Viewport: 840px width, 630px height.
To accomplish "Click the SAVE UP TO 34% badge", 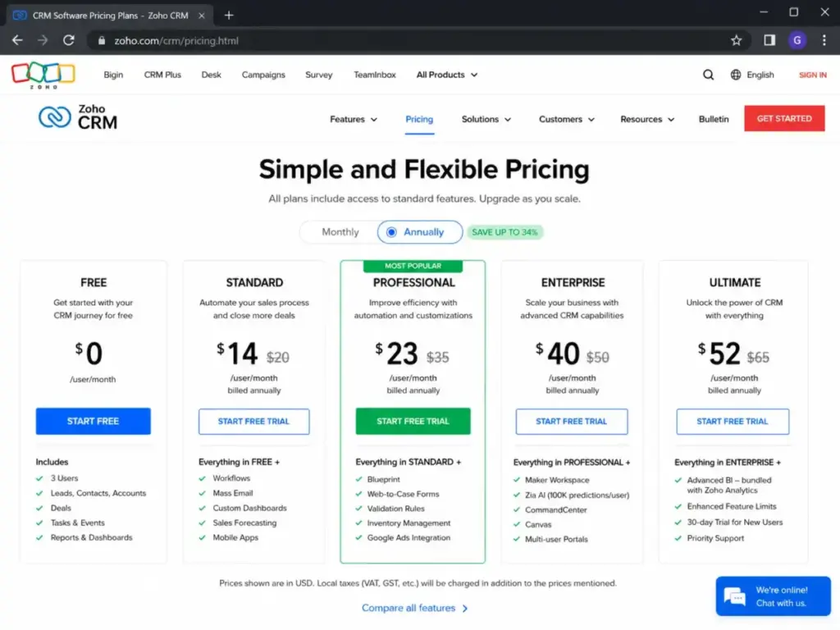I will pos(504,232).
